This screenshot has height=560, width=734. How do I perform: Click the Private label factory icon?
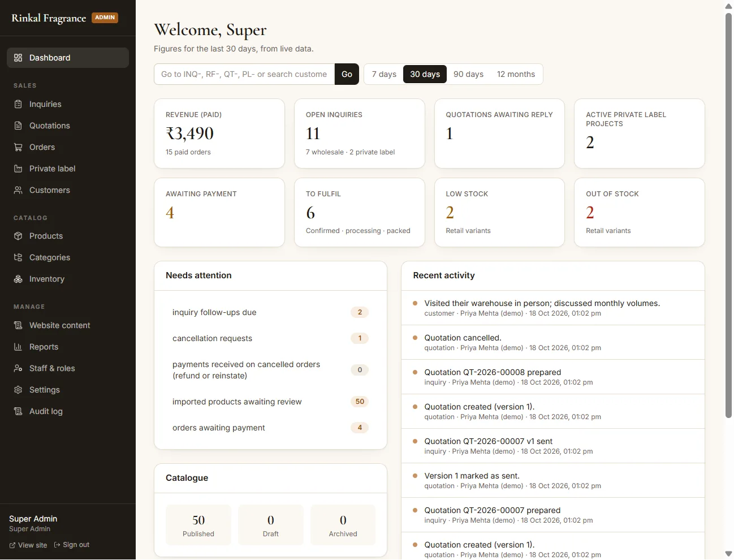coord(18,169)
